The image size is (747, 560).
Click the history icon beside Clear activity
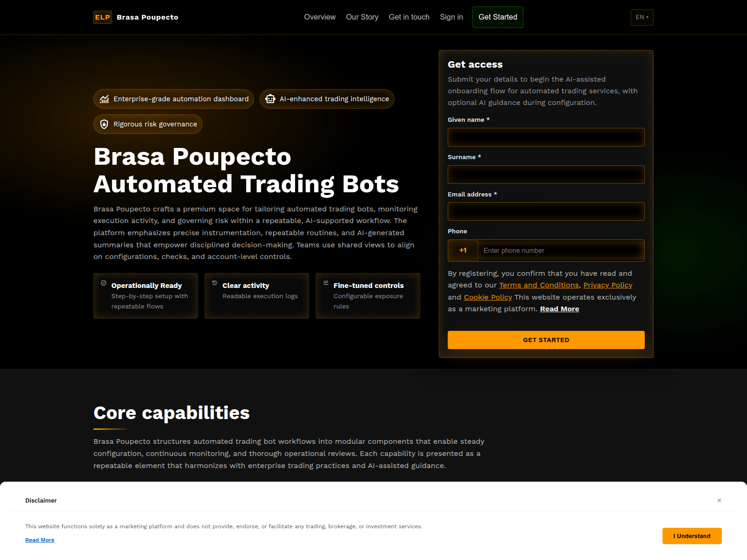215,283
